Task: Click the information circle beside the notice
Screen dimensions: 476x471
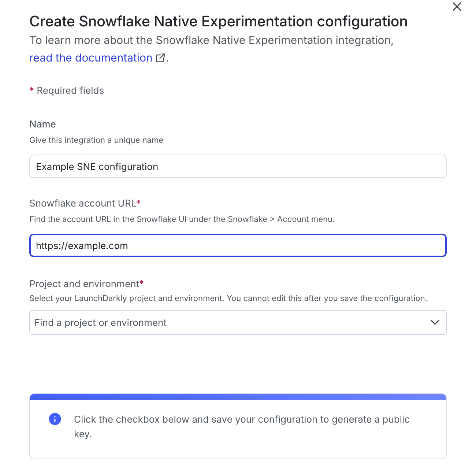Action: coord(55,419)
